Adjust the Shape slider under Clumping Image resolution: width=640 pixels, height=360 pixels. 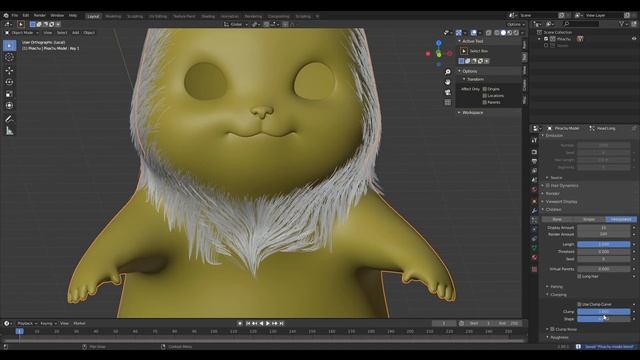coord(604,319)
